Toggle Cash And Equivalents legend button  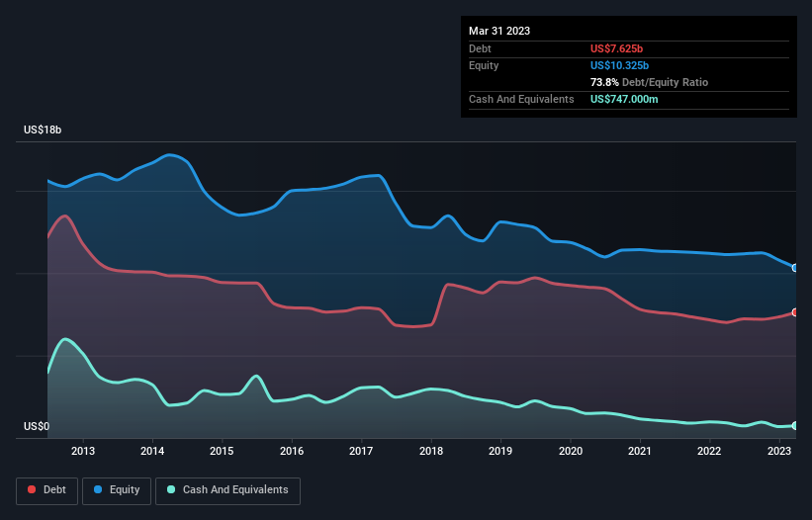coord(227,490)
